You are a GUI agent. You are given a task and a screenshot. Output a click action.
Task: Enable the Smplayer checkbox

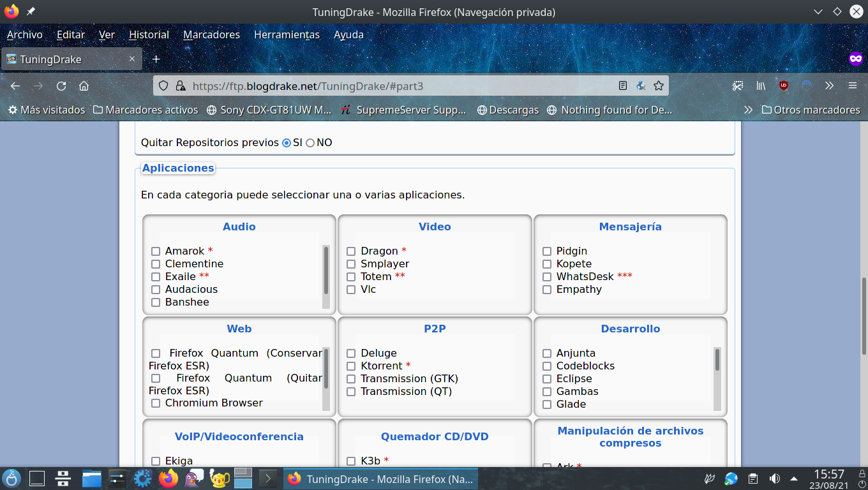pyautogui.click(x=351, y=264)
